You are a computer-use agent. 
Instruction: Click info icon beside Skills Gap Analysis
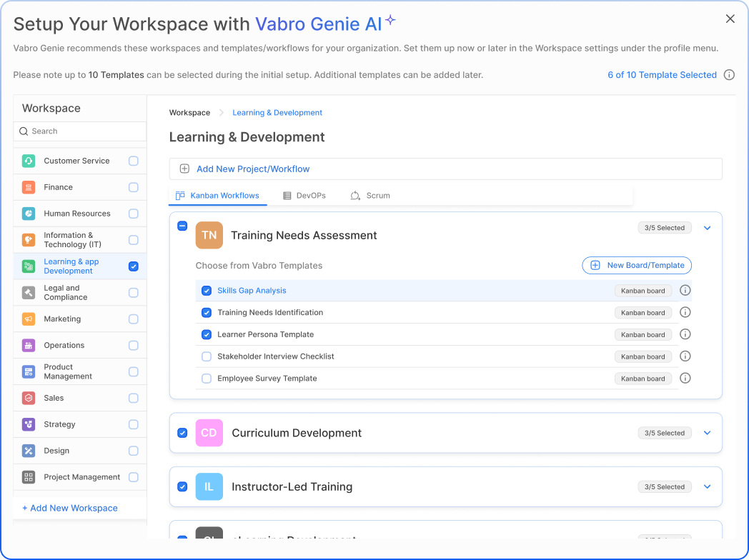pyautogui.click(x=685, y=291)
